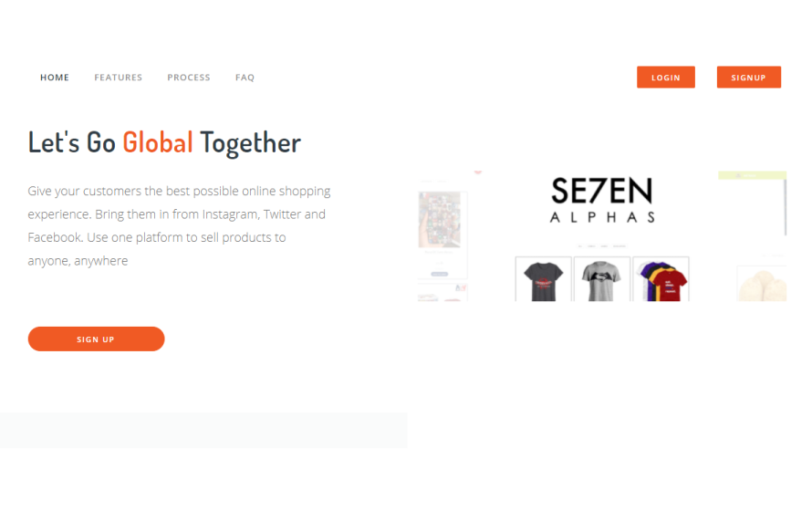Click the vertical scrollbar on right slide

pos(785,207)
